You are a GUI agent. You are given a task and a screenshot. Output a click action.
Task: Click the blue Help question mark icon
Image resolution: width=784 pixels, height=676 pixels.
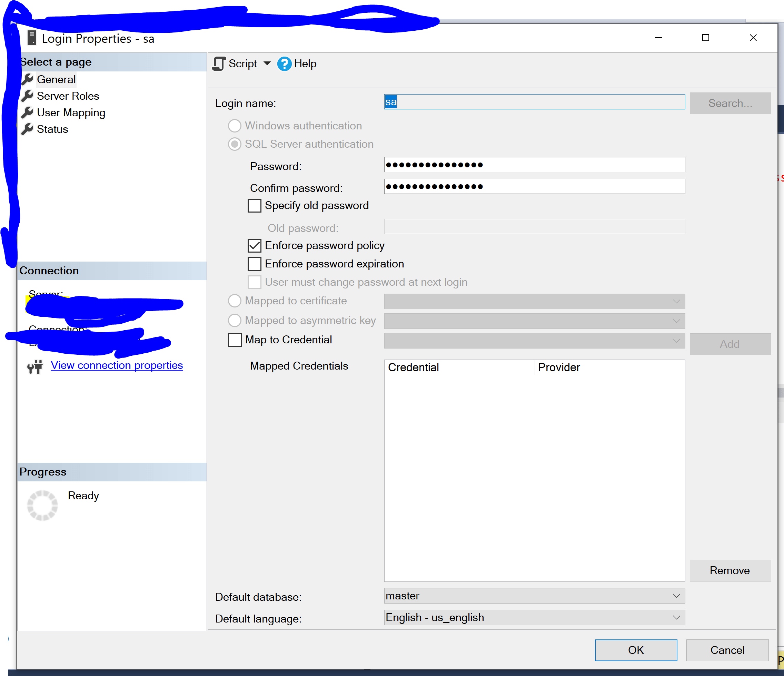284,63
